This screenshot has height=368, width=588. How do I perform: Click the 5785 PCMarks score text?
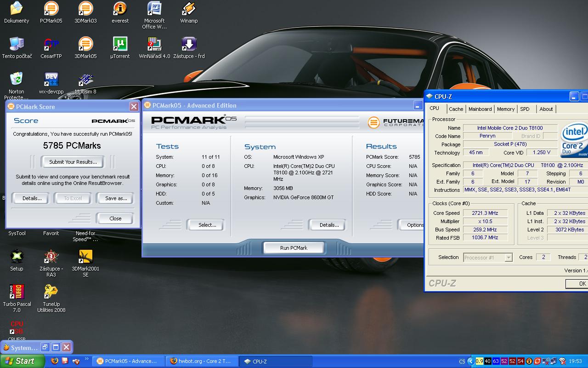point(72,145)
